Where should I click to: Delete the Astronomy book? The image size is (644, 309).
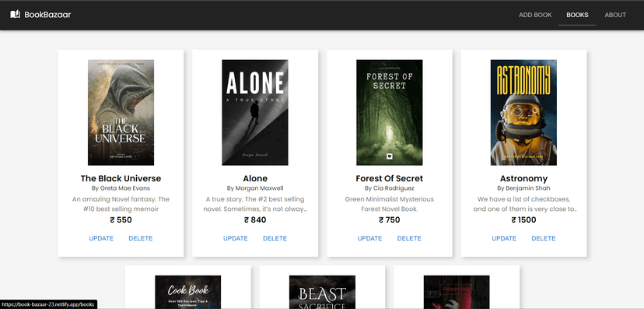click(x=544, y=238)
